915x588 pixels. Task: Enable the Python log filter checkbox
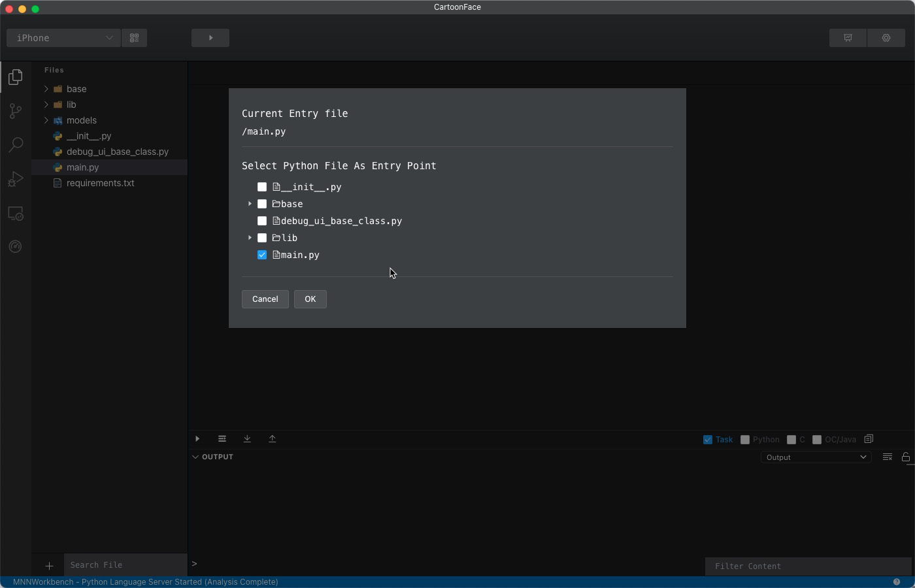744,440
